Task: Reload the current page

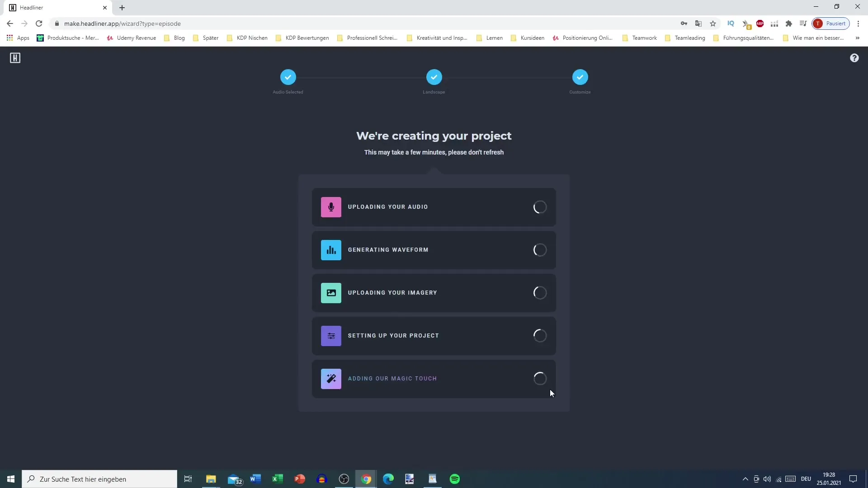Action: point(39,23)
